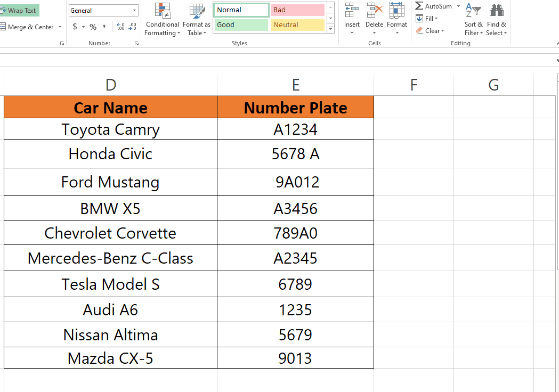Apply Percent Style
The image size is (559, 392).
click(x=93, y=27)
